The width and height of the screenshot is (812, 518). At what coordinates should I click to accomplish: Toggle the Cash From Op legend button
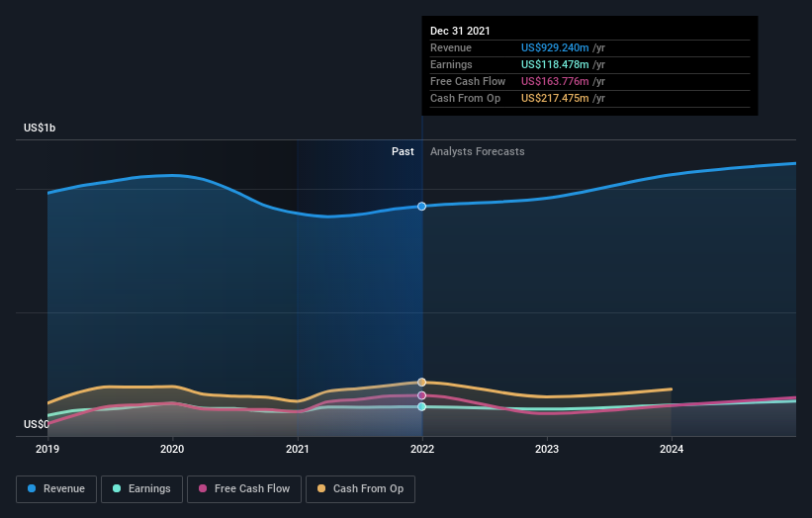pos(360,489)
